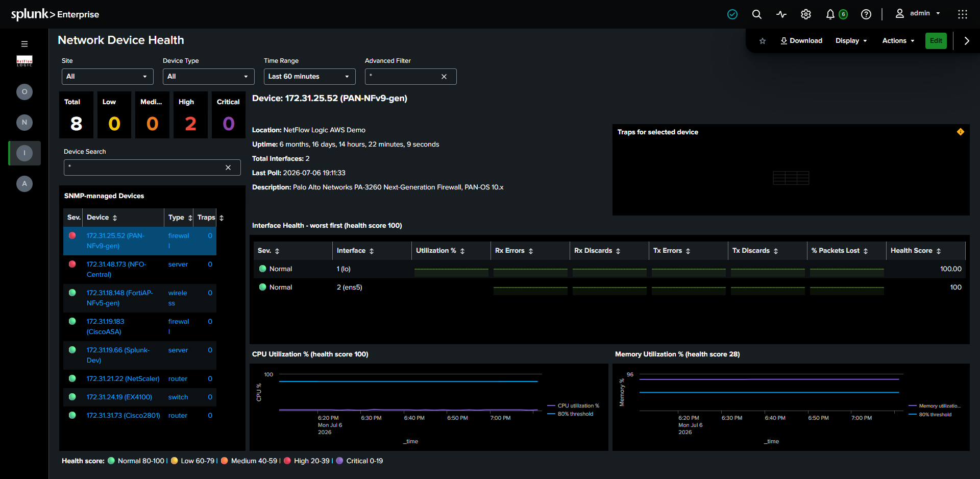The image size is (980, 479).
Task: Click the interface row 1 (lo)
Action: click(609, 269)
